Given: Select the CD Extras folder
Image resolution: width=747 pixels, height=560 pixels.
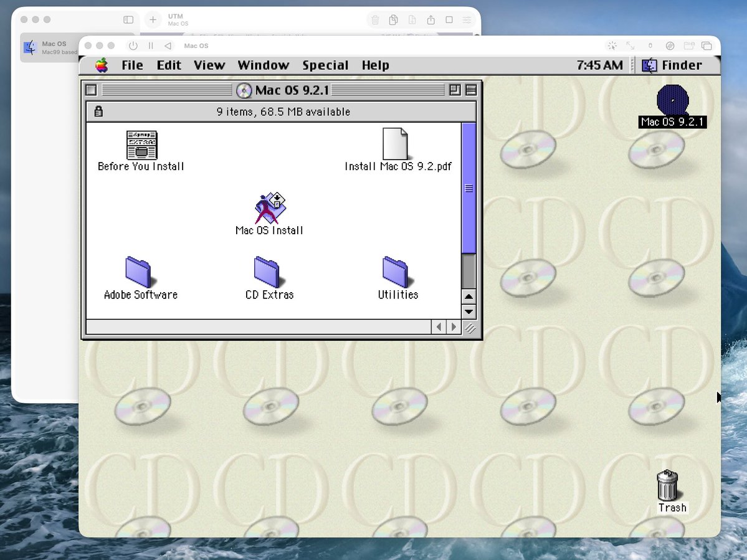Looking at the screenshot, I should 269,278.
